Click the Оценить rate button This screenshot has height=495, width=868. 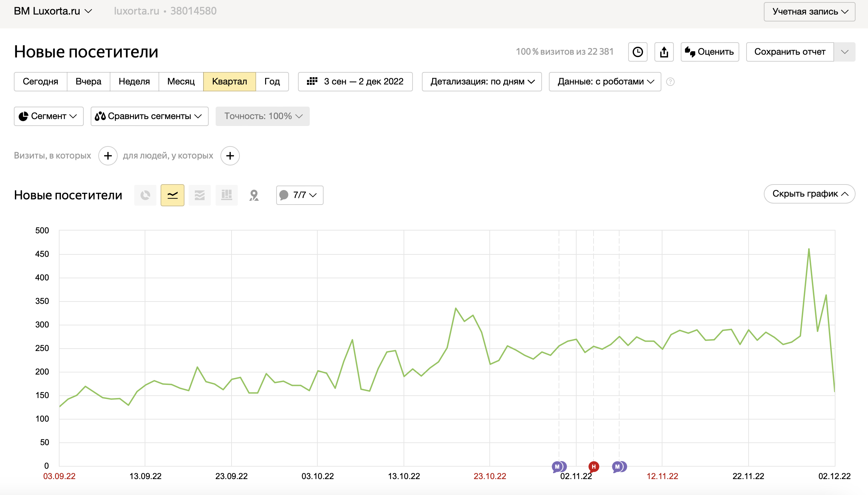tap(709, 52)
